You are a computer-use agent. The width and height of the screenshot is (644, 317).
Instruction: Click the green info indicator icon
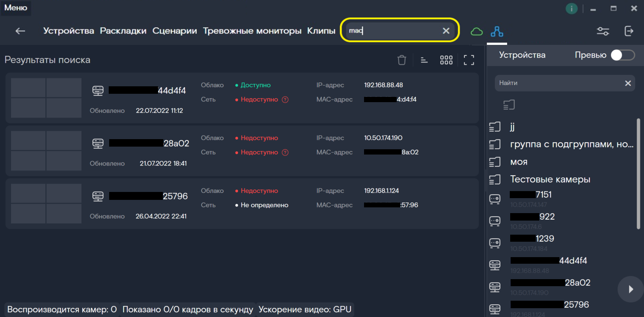571,8
